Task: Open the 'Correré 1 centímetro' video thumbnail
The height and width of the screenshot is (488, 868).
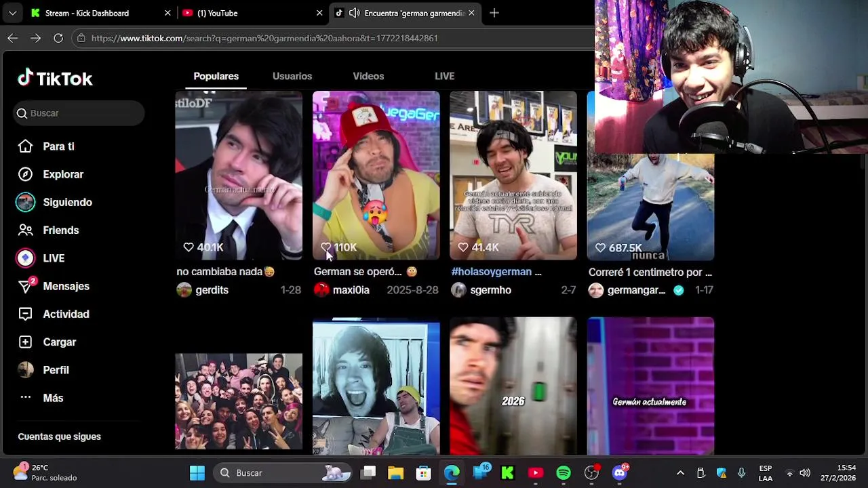Action: coord(650,207)
